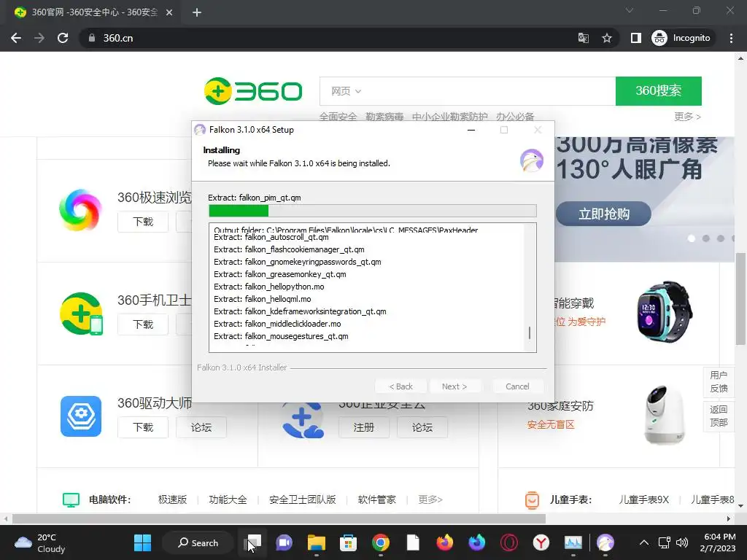Select log line 'Extract: falkon_hellopython.mo'
The height and width of the screenshot is (560, 747).
268,287
